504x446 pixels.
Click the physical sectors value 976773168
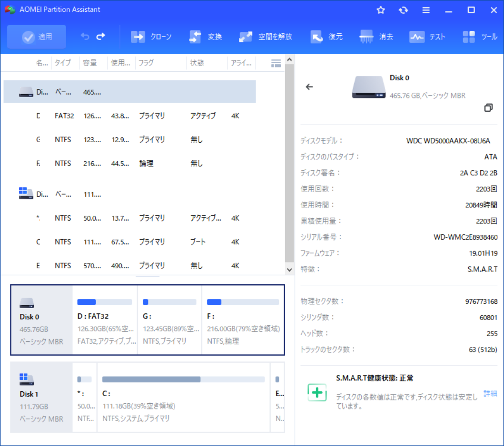pyautogui.click(x=481, y=301)
